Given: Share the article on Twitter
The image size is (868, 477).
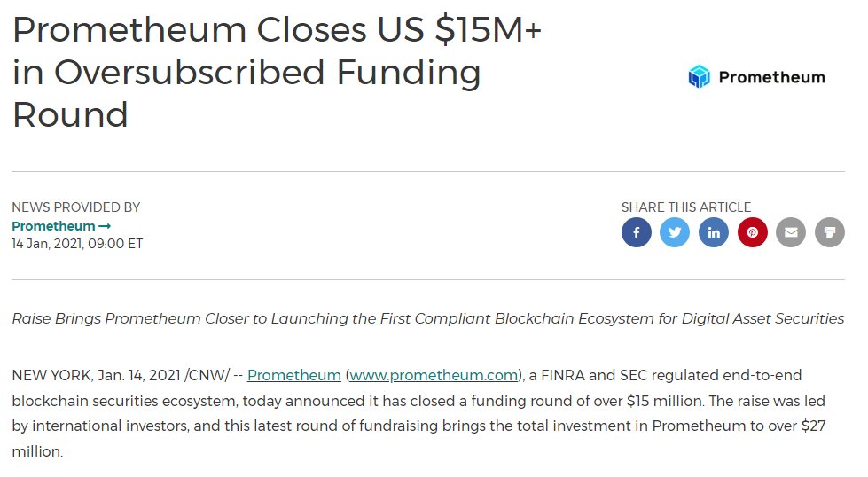Looking at the screenshot, I should point(675,232).
